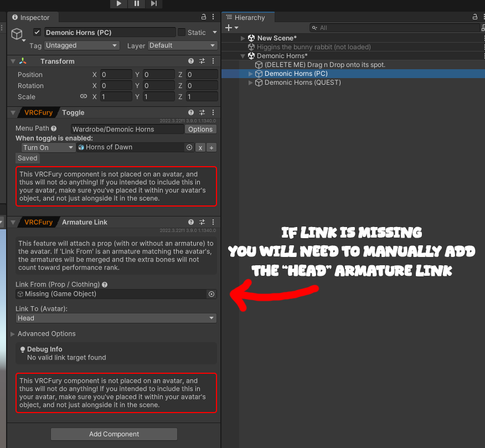This screenshot has width=485, height=448.
Task: Open Armature Link presets icon
Action: 202,222
